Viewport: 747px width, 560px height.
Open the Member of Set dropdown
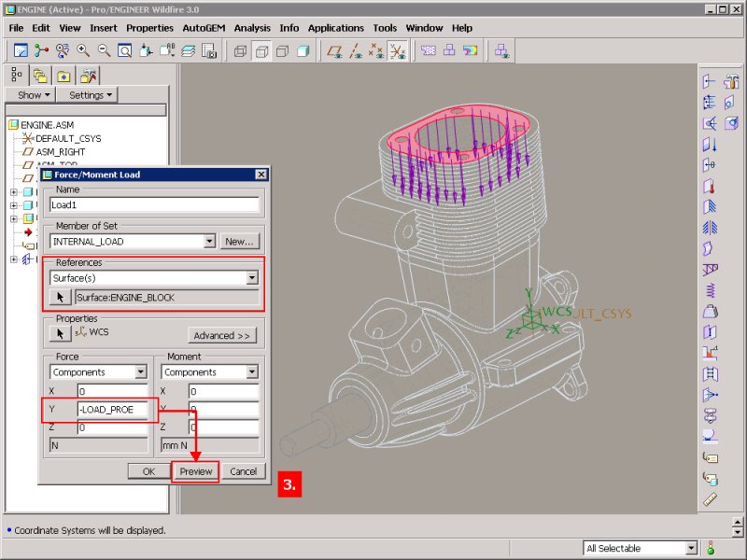[209, 242]
